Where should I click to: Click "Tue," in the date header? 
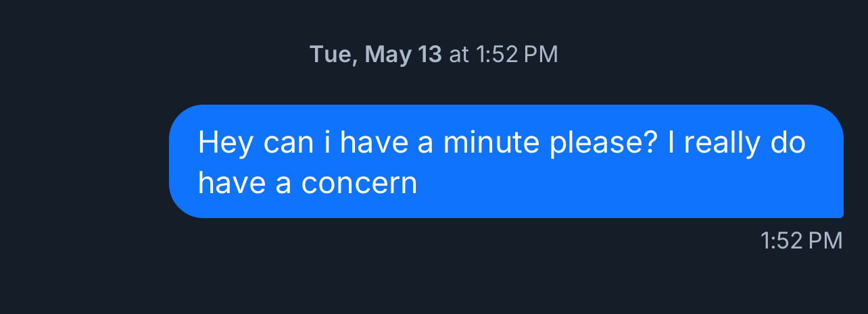point(334,55)
